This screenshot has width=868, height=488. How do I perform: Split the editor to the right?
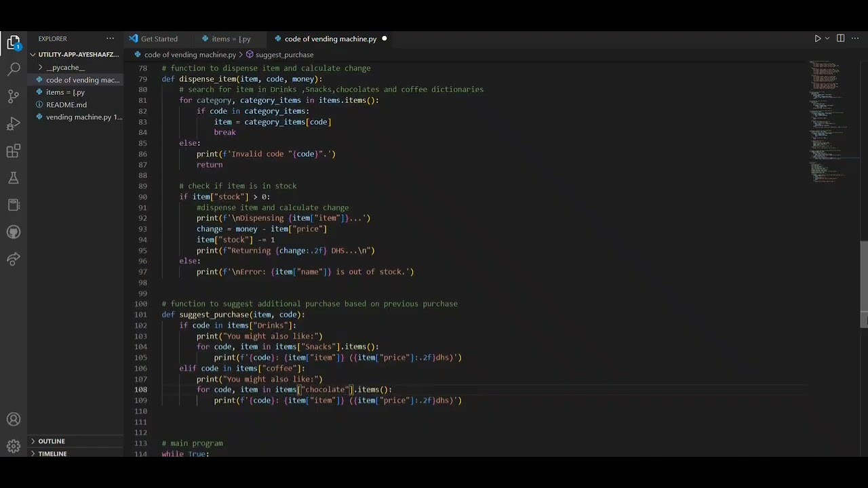point(840,39)
